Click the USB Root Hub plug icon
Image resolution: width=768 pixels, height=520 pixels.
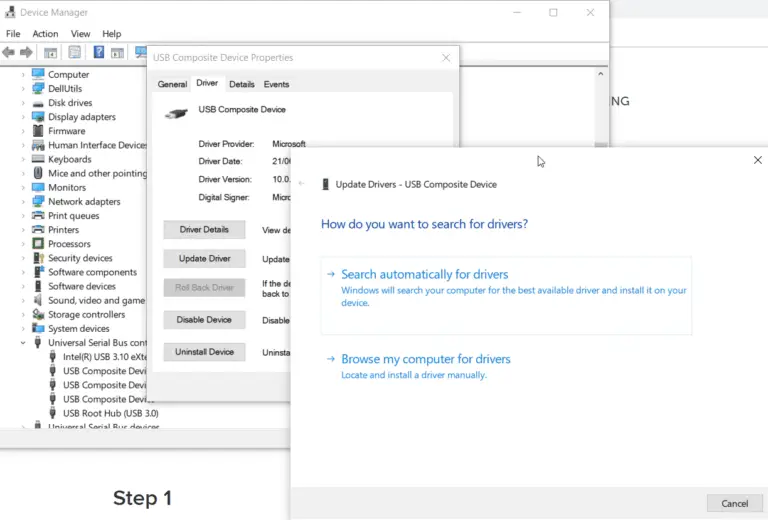(x=53, y=413)
